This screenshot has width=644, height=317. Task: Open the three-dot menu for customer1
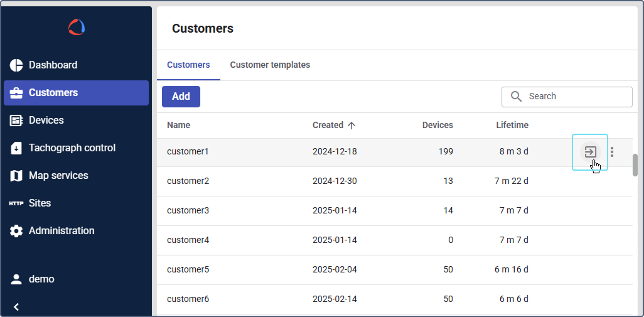point(612,152)
